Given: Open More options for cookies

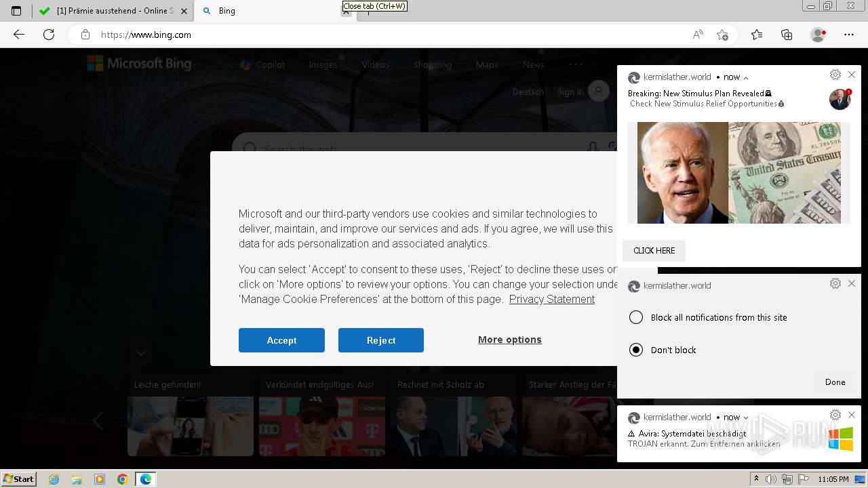Looking at the screenshot, I should [x=510, y=340].
